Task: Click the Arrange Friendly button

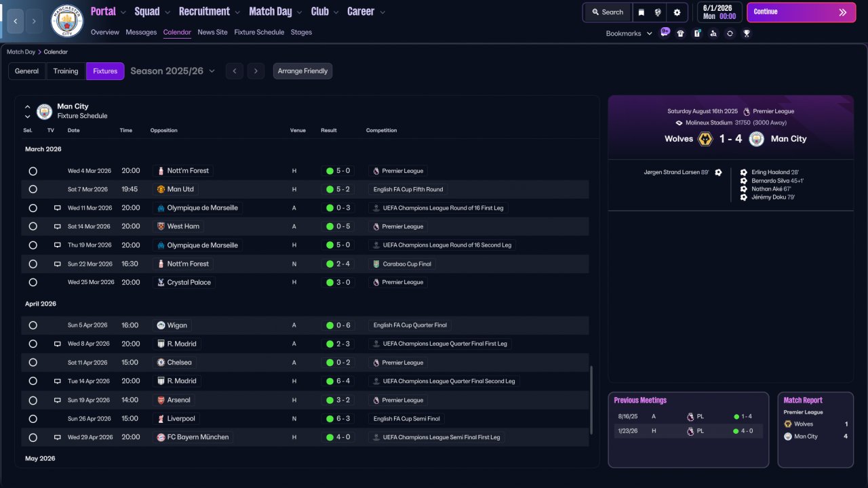Action: [x=302, y=71]
